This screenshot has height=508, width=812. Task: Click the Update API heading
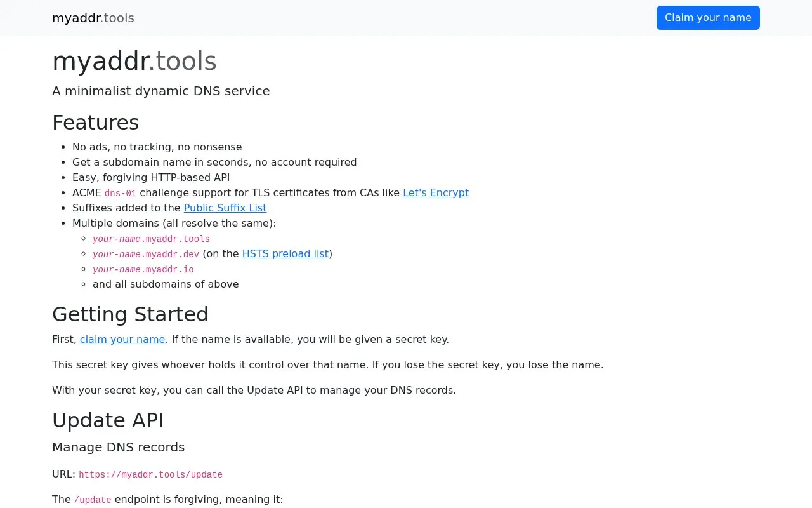tap(108, 420)
